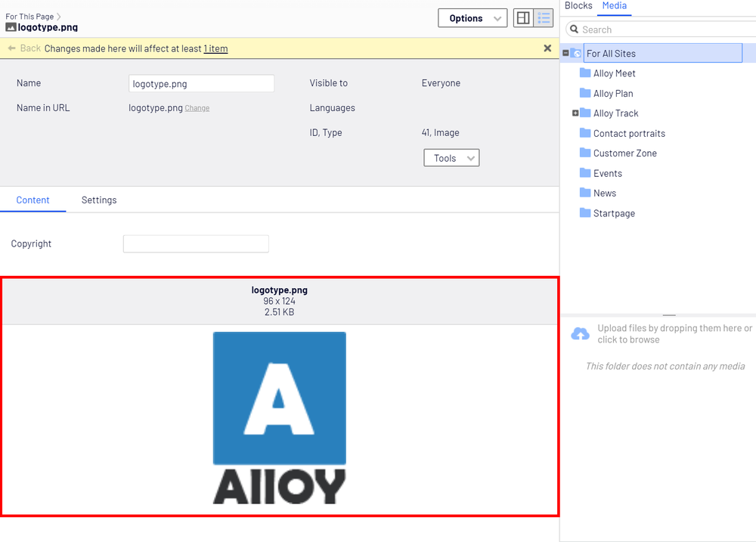This screenshot has height=542, width=756.
Task: Open the 1 item reference link
Action: [x=215, y=48]
